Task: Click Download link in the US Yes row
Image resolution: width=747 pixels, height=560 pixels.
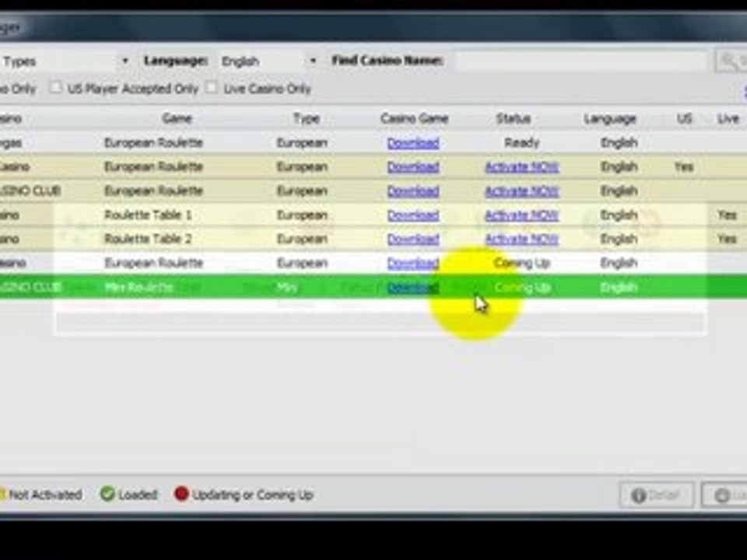Action: click(x=413, y=166)
